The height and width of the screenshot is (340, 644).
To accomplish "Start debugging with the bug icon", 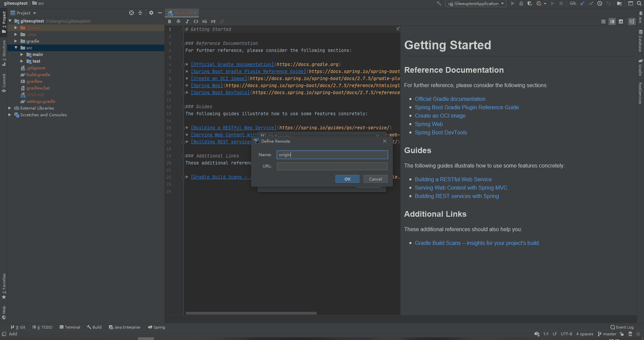I will 521,4.
